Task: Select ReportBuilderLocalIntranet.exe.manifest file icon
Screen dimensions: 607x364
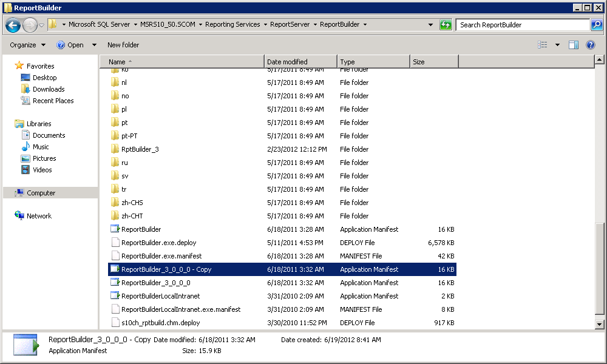Action: (115, 309)
